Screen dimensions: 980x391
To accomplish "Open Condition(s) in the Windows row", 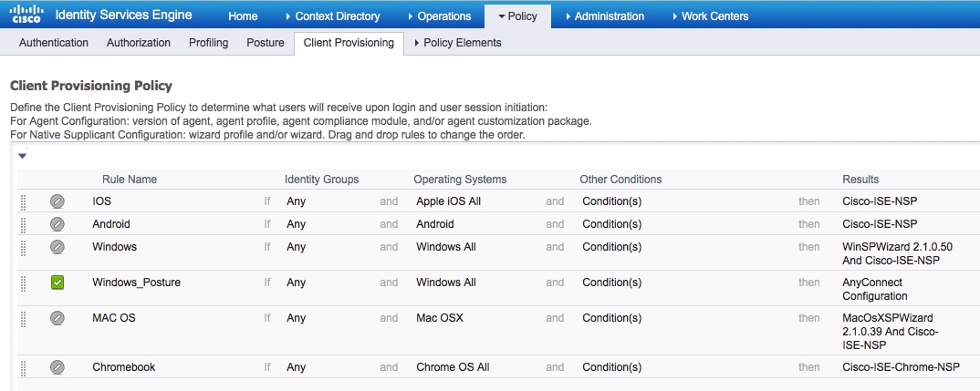I will [x=612, y=247].
